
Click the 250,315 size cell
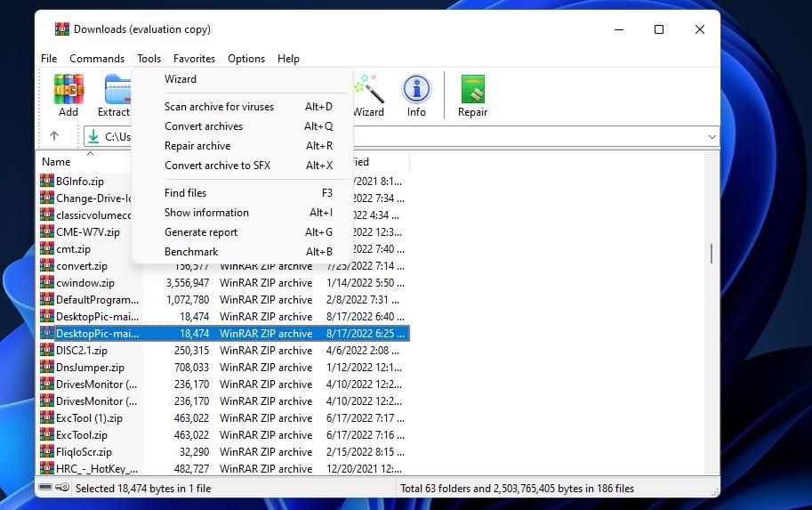(x=191, y=351)
